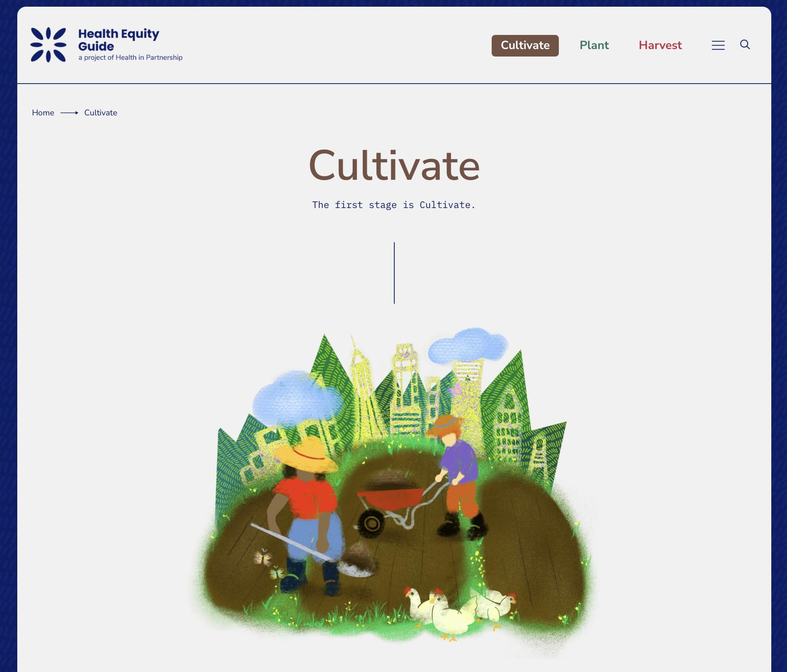The image size is (787, 672).
Task: Open the hamburger menu icon
Action: point(718,45)
